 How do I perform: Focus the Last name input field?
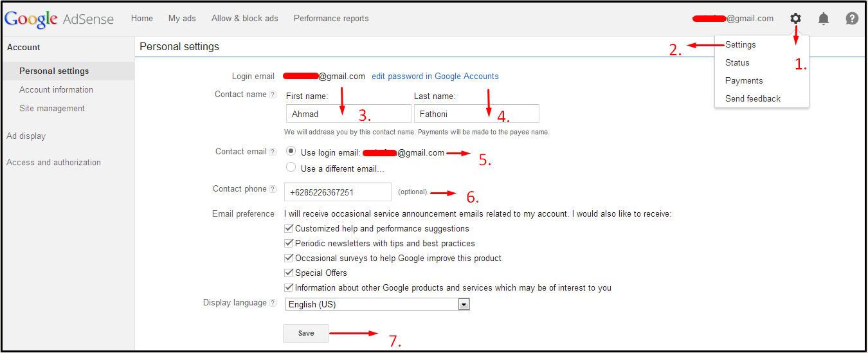tap(476, 114)
